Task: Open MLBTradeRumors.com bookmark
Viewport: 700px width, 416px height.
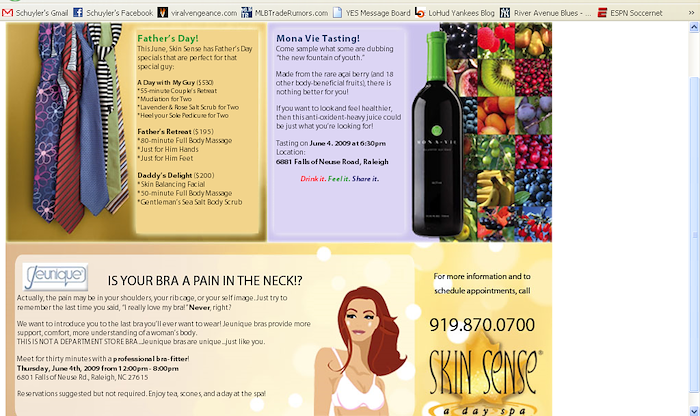Action: point(291,13)
